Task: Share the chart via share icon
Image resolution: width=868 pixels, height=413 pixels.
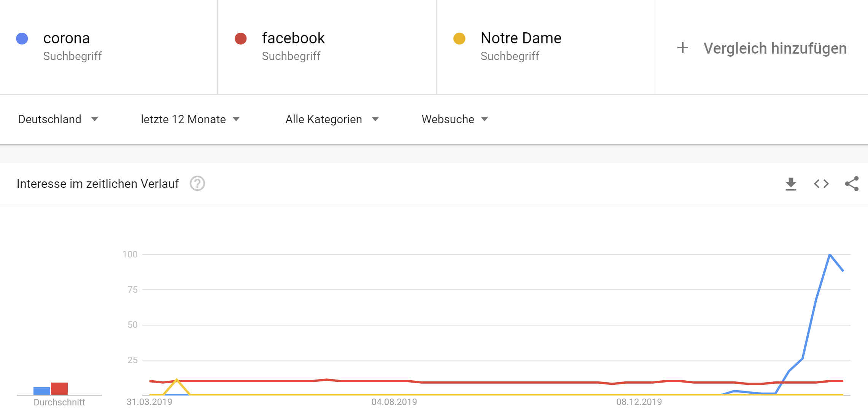Action: 852,184
